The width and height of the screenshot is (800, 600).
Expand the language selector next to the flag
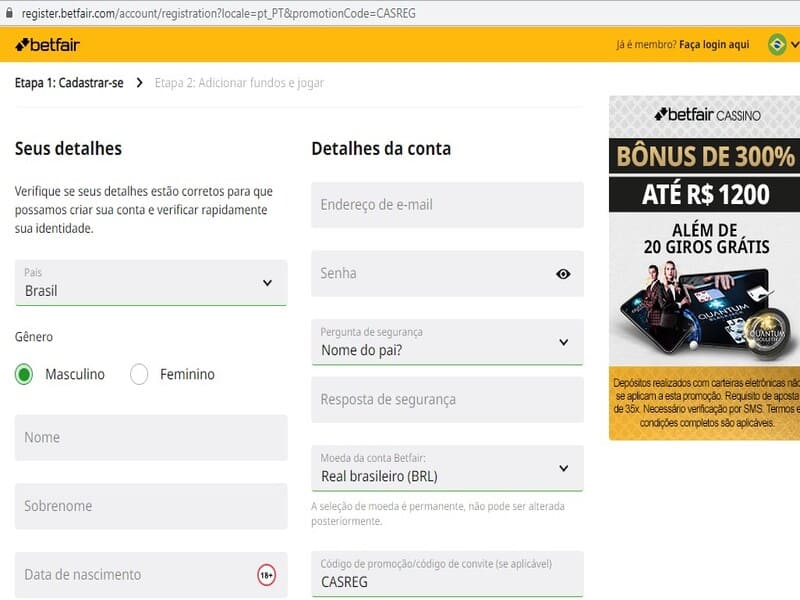[x=793, y=45]
